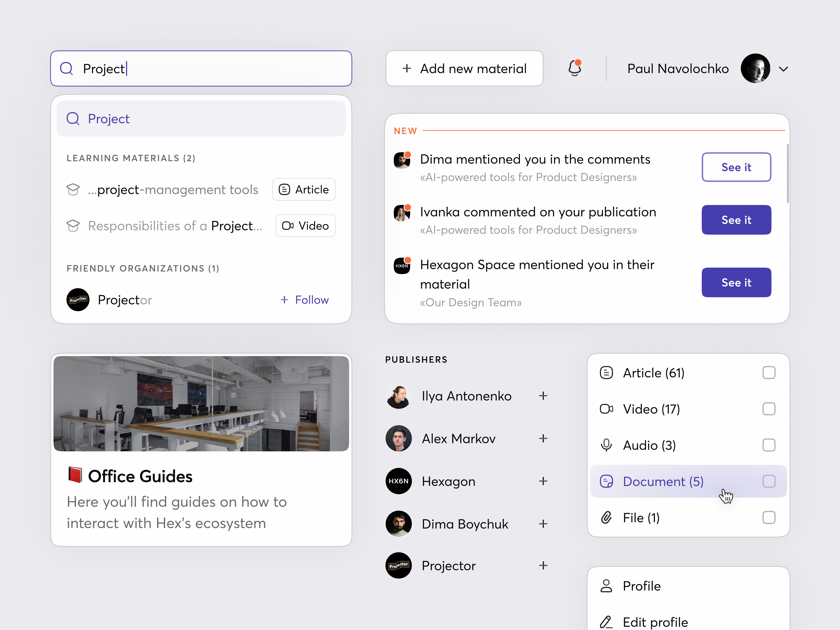Open the Office Guides card thumbnail
Viewport: 840px width, 630px height.
[201, 403]
